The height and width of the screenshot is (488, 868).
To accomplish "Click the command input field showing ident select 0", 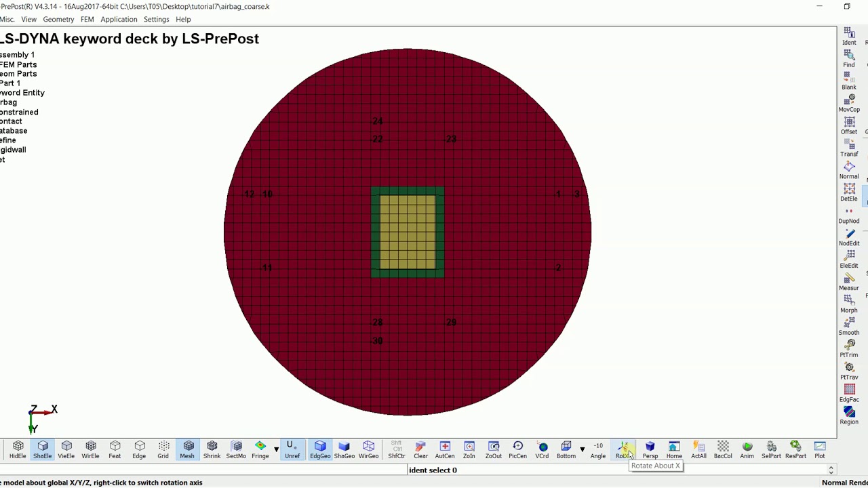I will (620, 470).
